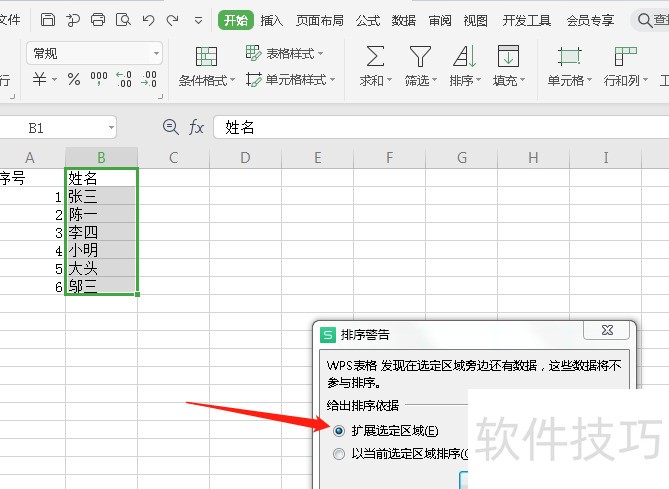Click the 筛选 filter funnel icon
The width and height of the screenshot is (669, 489).
(x=420, y=56)
